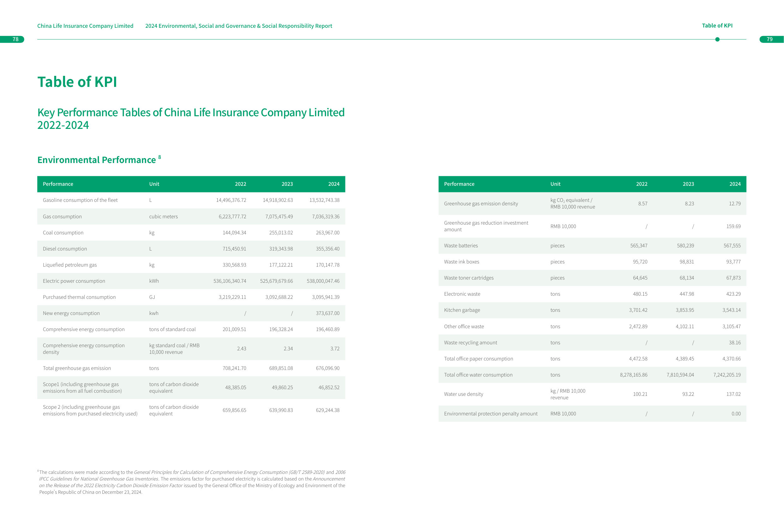Click the value 12.79
The width and height of the screenshot is (784, 532).
[734, 204]
